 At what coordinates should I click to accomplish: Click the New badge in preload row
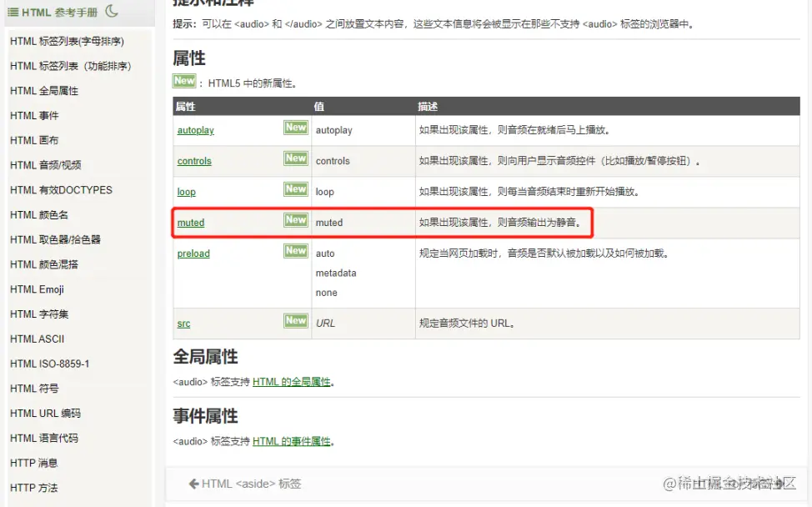296,251
